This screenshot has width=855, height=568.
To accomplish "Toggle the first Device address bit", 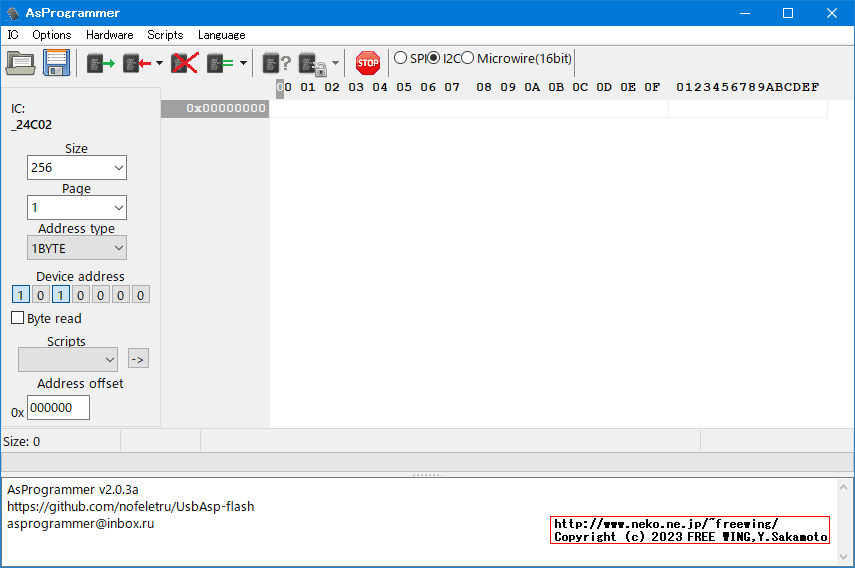I will point(21,295).
